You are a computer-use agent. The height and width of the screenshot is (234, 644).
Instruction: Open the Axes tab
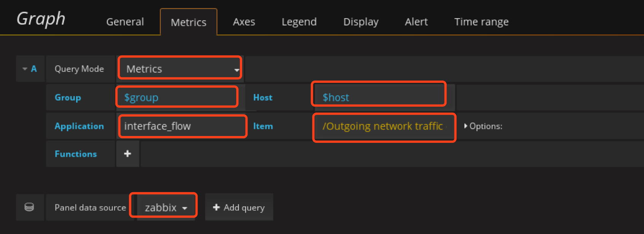244,22
